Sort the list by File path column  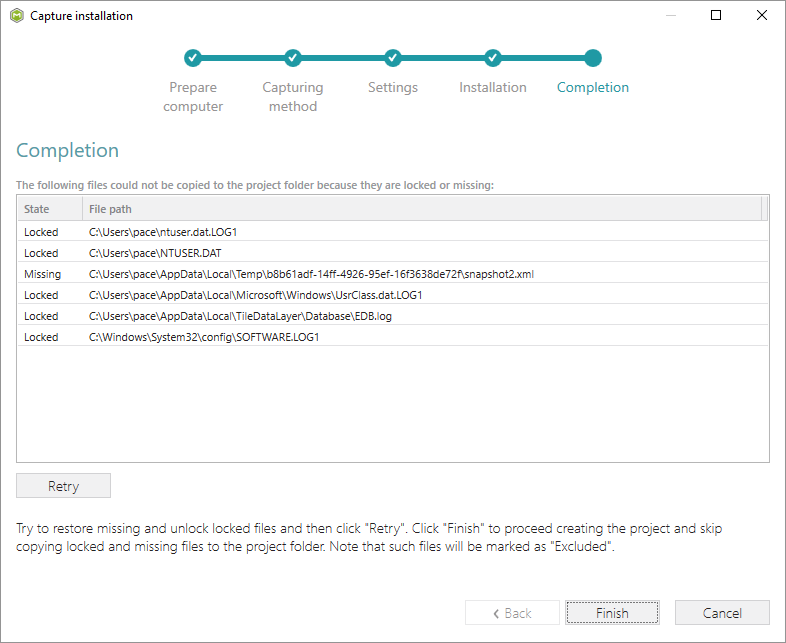pos(422,209)
